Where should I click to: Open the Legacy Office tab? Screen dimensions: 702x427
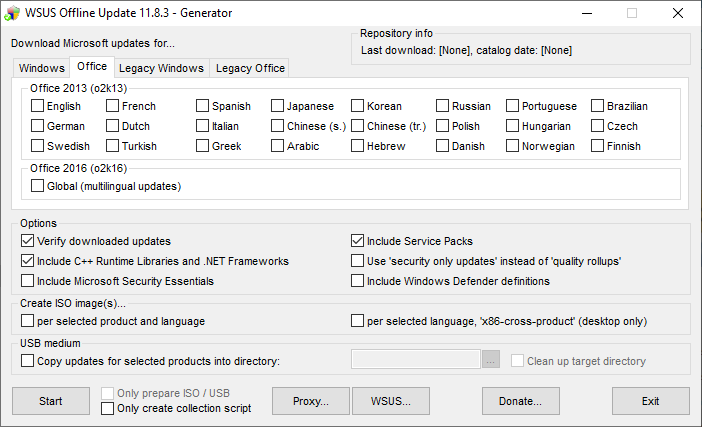[x=250, y=68]
